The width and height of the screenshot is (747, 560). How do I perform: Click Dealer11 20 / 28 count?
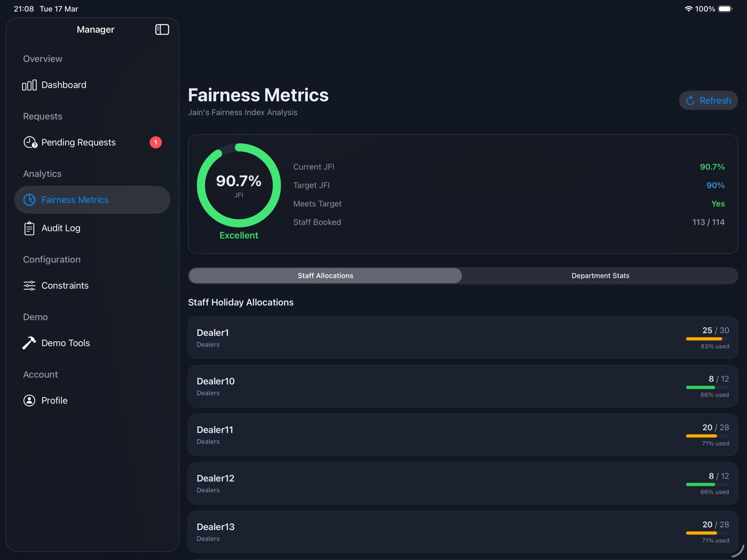tap(716, 428)
